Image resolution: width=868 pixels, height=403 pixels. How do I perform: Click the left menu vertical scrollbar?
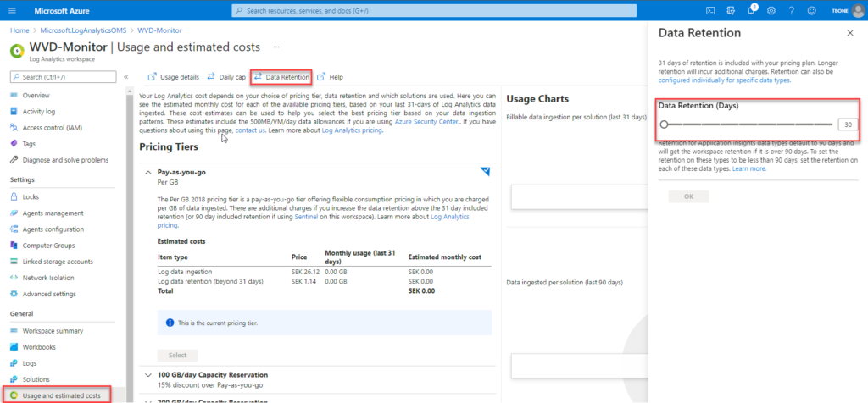[130, 243]
